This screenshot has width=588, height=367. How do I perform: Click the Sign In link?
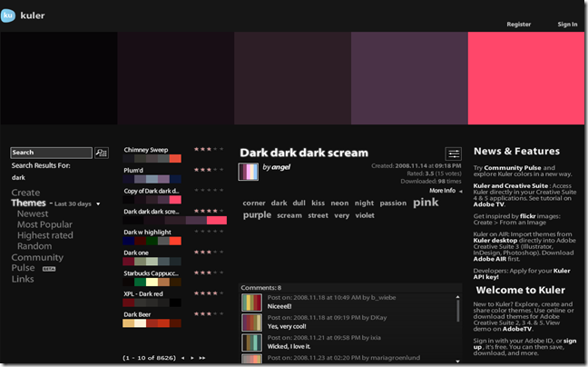[x=567, y=25]
